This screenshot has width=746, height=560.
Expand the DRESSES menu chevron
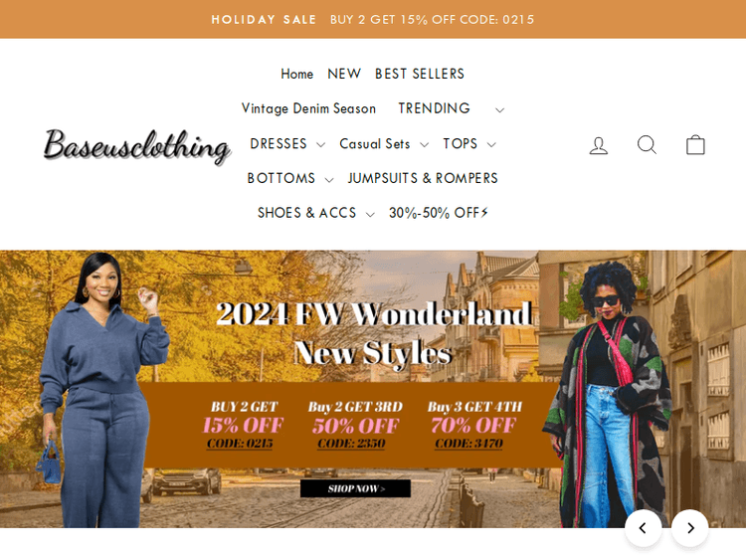coord(320,144)
